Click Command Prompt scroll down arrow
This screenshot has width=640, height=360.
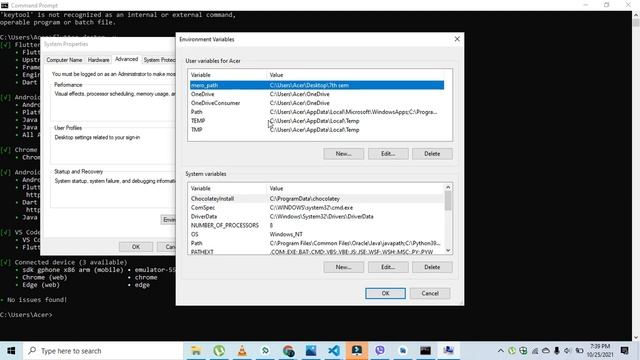[x=636, y=337]
